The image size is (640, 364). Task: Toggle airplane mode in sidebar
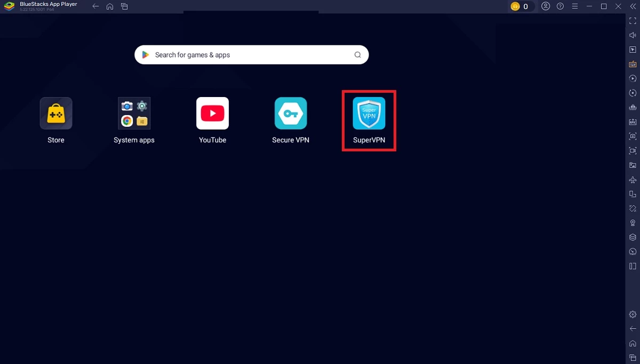(633, 180)
